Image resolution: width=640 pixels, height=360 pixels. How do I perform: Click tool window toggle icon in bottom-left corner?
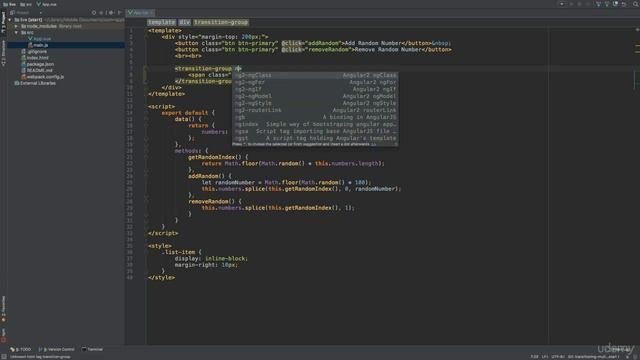(x=4, y=357)
